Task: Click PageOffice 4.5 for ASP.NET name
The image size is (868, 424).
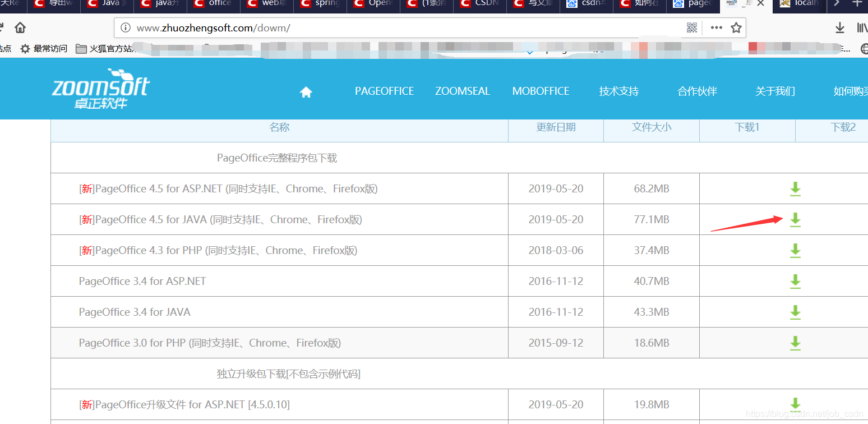Action: point(228,189)
